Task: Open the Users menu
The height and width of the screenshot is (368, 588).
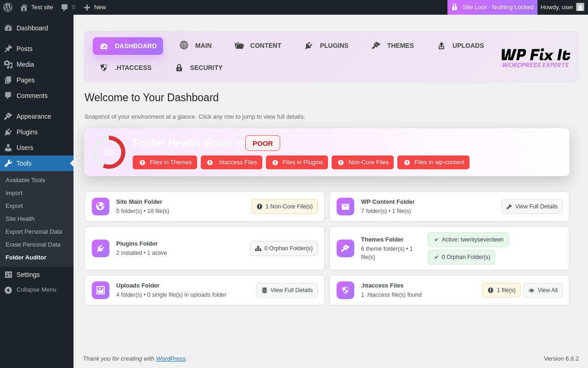Action: 37,148
